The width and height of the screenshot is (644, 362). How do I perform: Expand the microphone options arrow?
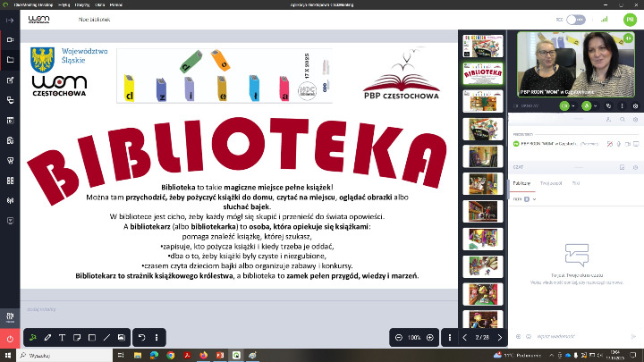point(595,105)
